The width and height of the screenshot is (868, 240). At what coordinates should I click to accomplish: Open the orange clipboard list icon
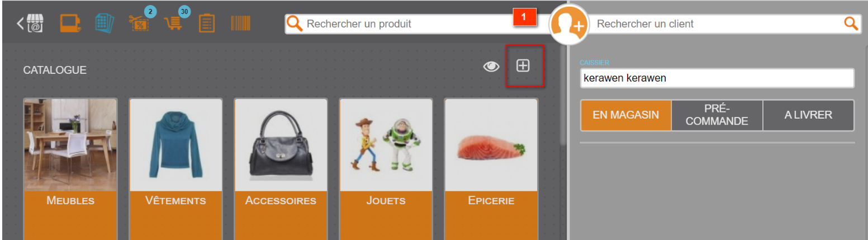tap(207, 23)
